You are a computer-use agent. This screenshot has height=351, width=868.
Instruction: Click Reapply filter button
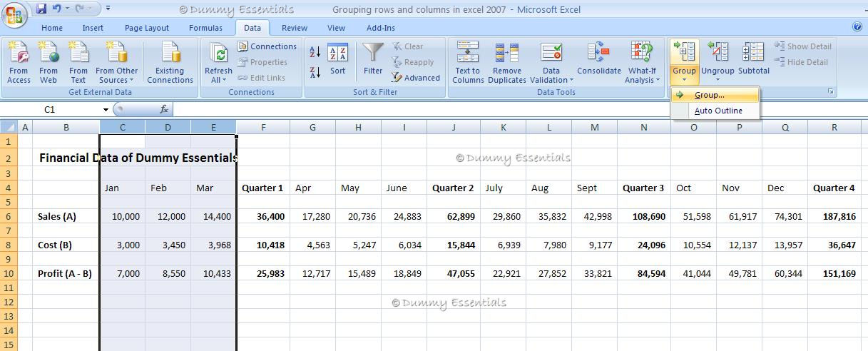click(x=412, y=62)
